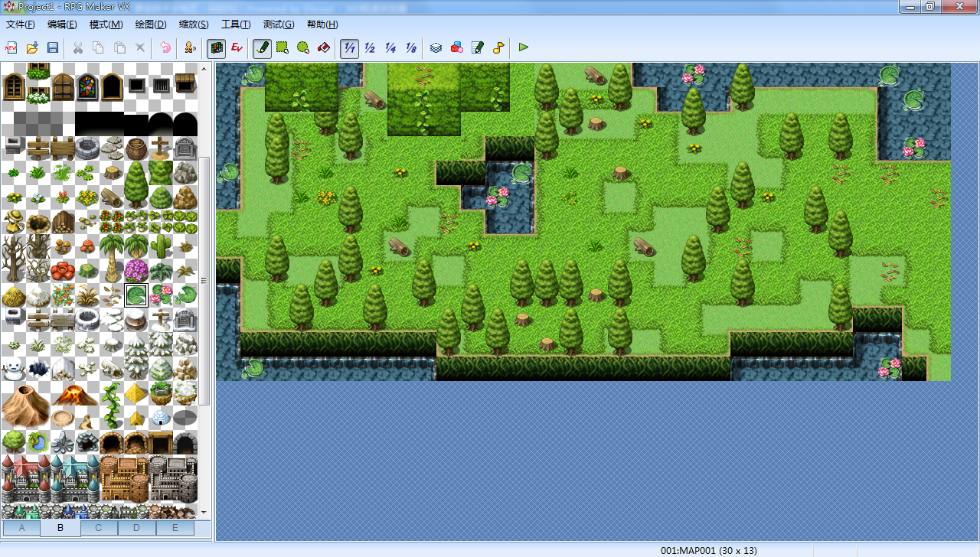Switch to tileset tab A

point(22,528)
